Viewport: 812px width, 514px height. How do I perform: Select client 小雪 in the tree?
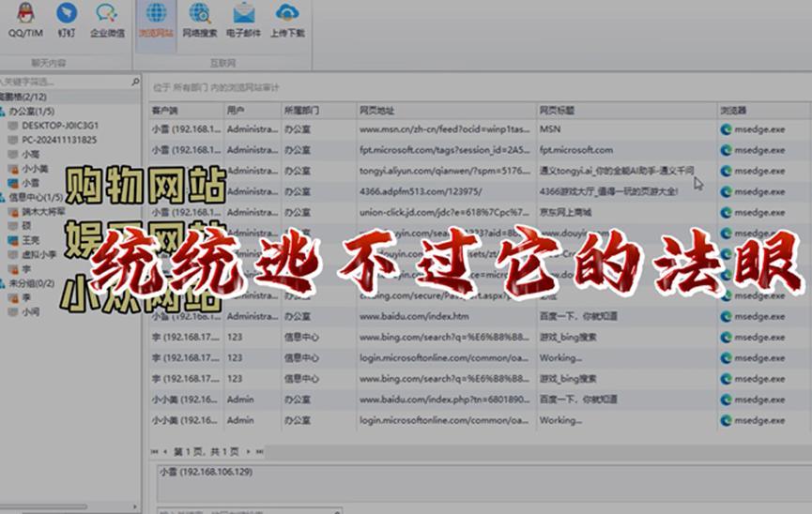point(31,183)
